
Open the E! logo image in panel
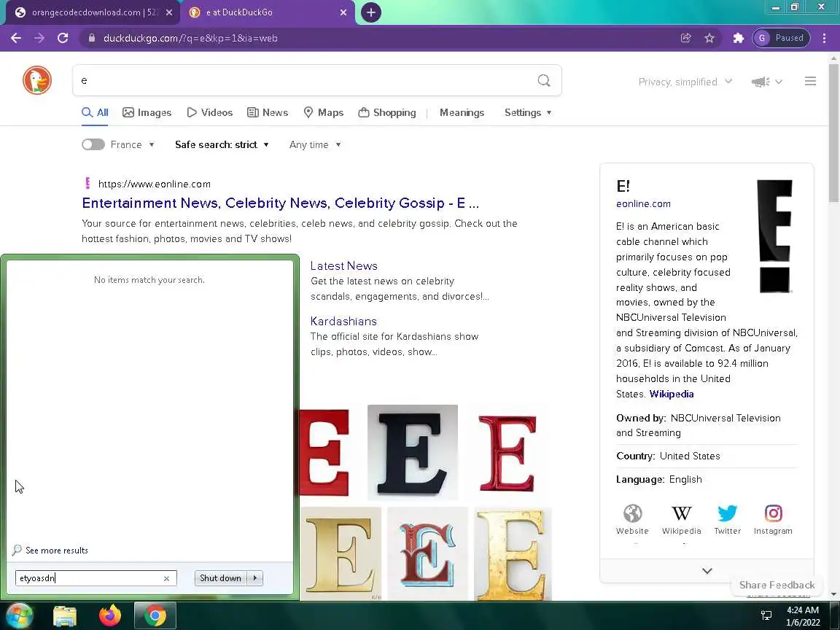(774, 236)
